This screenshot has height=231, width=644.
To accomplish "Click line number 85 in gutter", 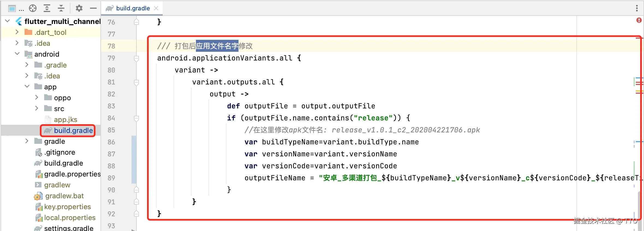I will point(111,130).
